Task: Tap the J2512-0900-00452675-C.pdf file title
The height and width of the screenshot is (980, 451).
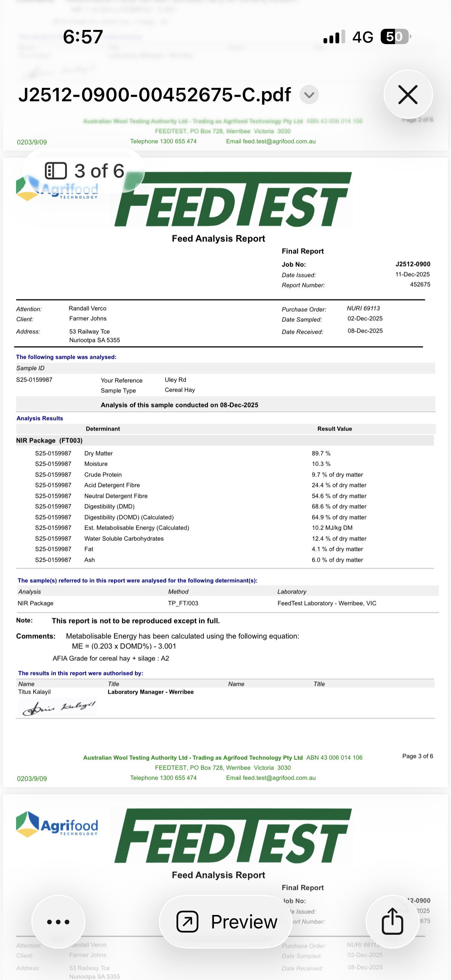Action: click(154, 95)
